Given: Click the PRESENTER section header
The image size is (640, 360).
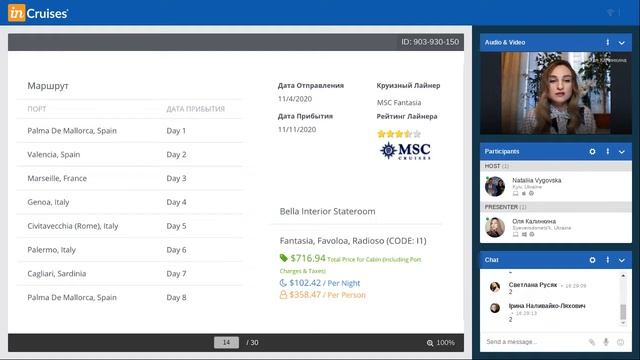Looking at the screenshot, I should tap(556, 207).
